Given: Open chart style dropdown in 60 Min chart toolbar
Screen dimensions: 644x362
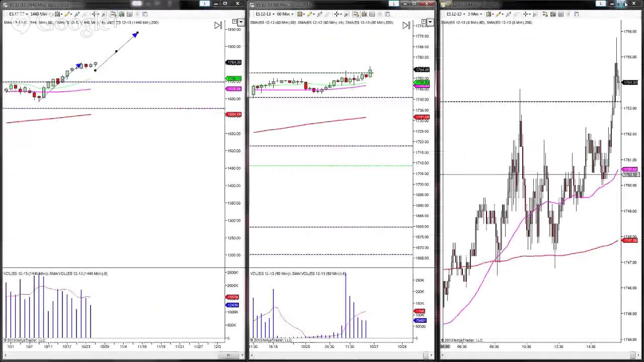Looking at the screenshot, I should point(301,14).
